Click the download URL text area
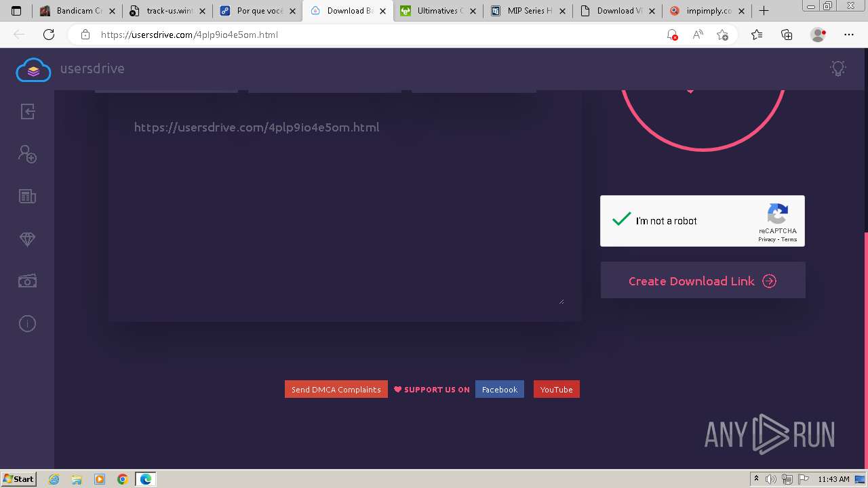 click(344, 210)
